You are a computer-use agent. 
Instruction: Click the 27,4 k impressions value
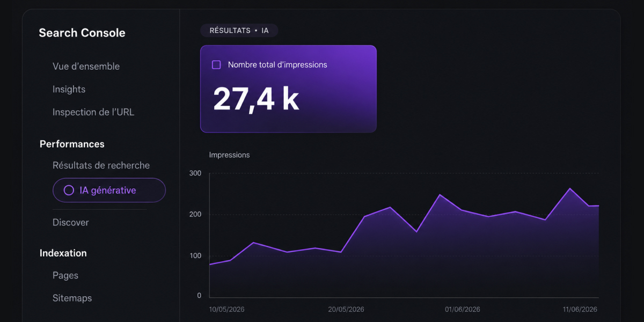[256, 99]
